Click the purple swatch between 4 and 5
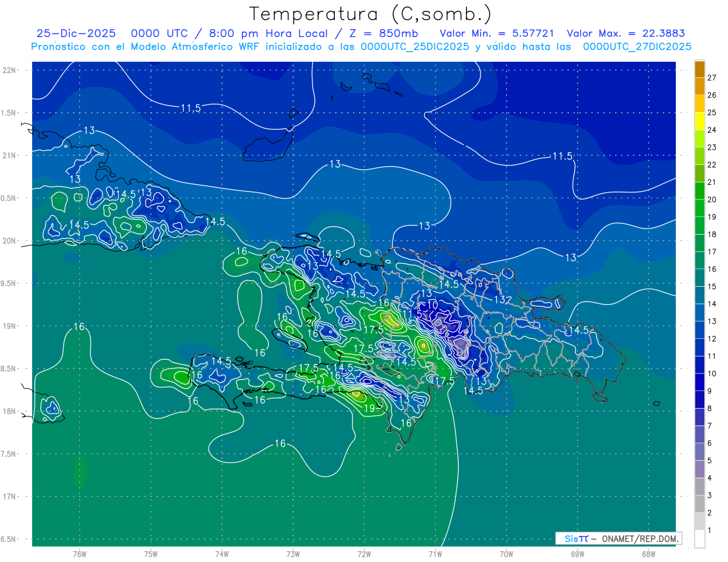 699,469
